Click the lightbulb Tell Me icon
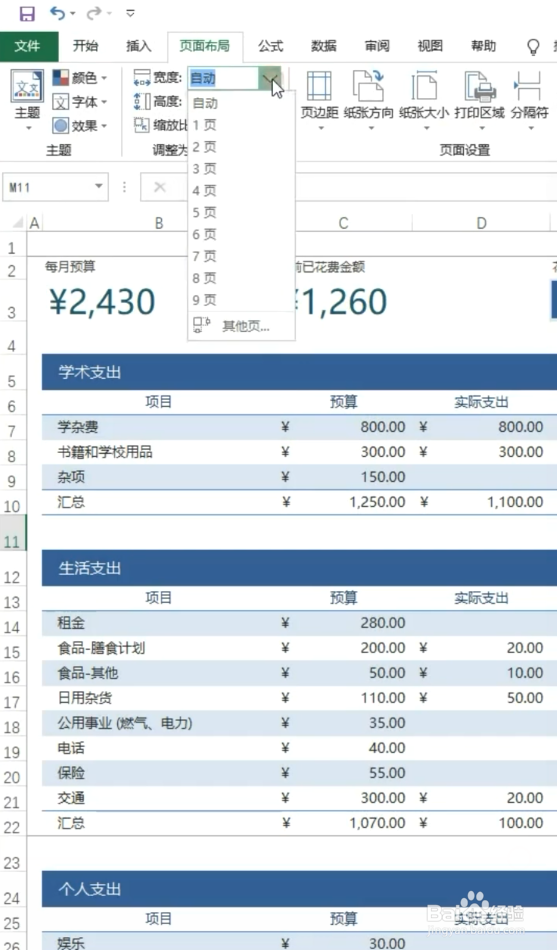This screenshot has width=557, height=950. coord(533,47)
